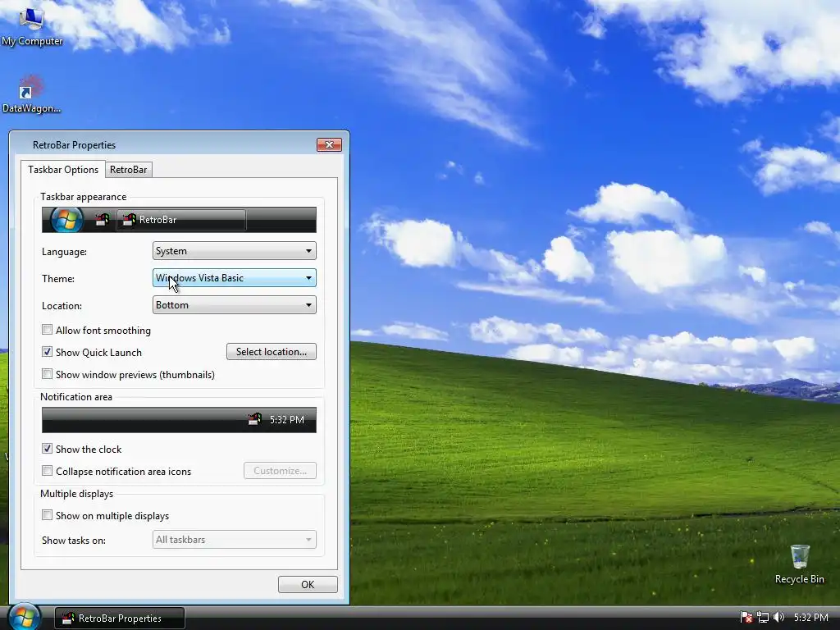Open the DataWagon desktop shortcut
Image resolution: width=840 pixels, height=630 pixels.
pos(32,94)
